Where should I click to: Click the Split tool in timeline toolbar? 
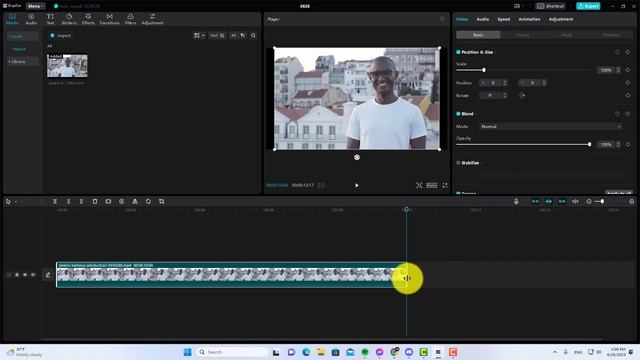click(55, 202)
